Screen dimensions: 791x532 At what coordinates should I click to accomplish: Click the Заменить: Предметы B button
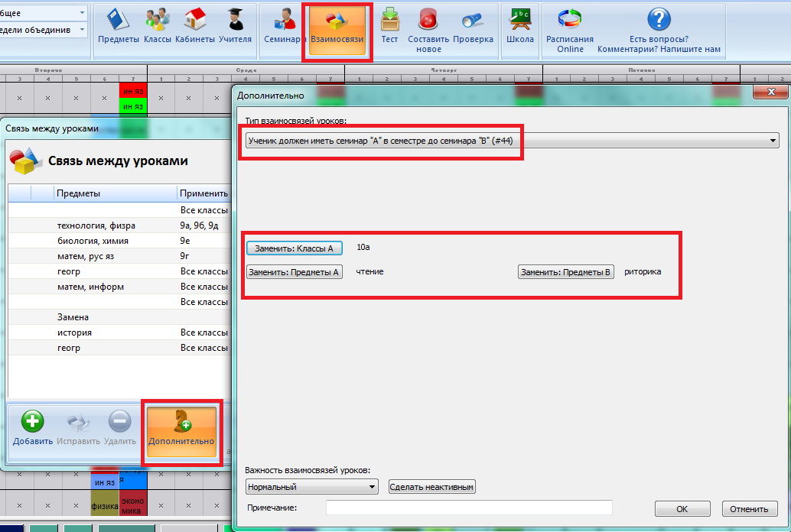point(565,272)
